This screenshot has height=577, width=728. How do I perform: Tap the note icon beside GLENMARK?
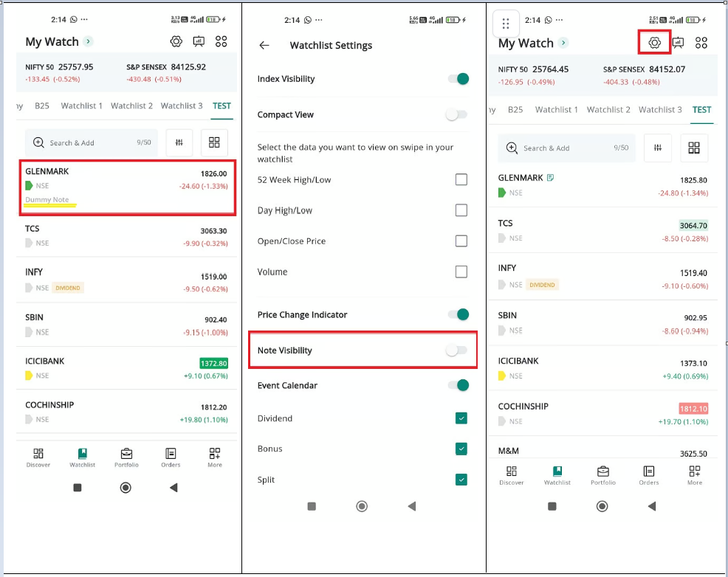coord(551,178)
